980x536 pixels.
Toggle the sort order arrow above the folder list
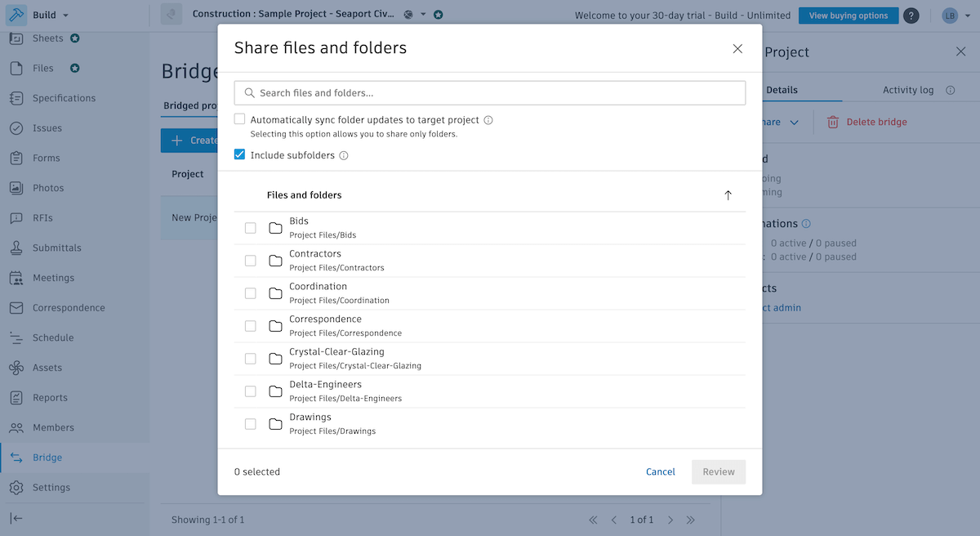pos(728,195)
